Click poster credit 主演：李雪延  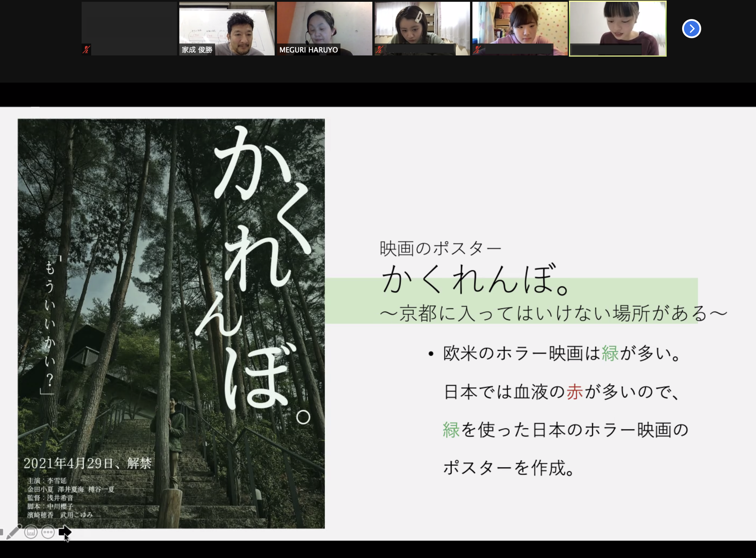47,481
